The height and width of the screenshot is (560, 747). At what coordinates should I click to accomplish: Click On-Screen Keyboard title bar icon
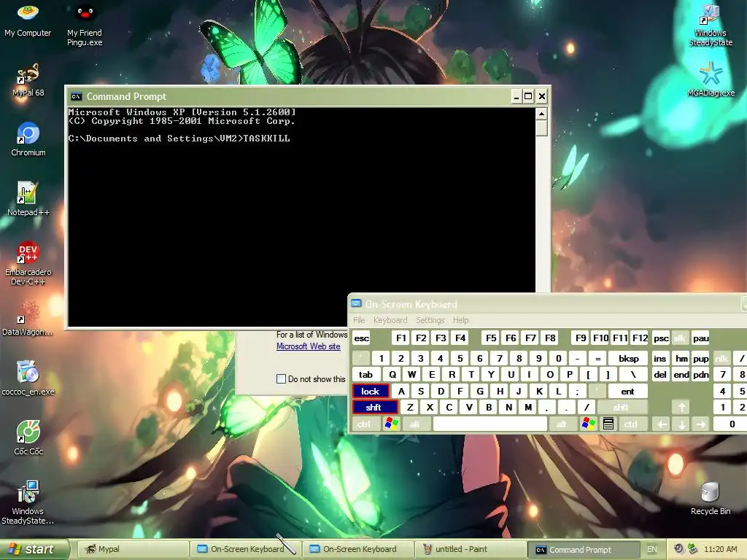[x=356, y=304]
